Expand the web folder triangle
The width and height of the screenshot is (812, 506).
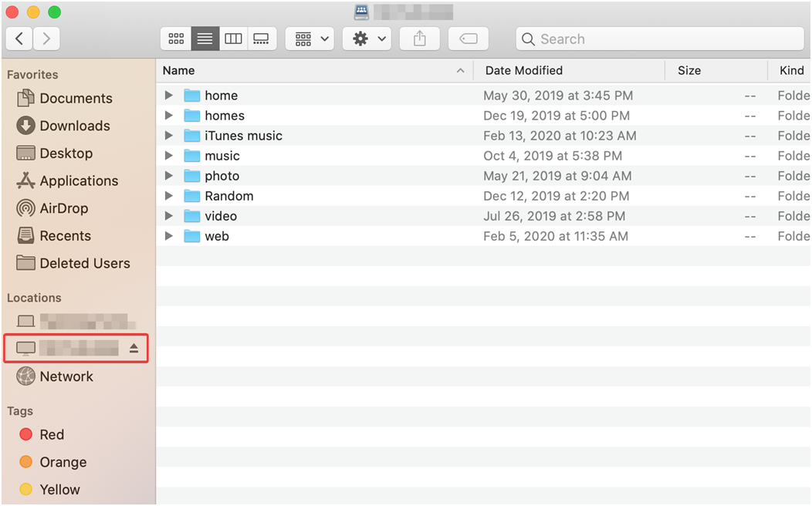(168, 236)
